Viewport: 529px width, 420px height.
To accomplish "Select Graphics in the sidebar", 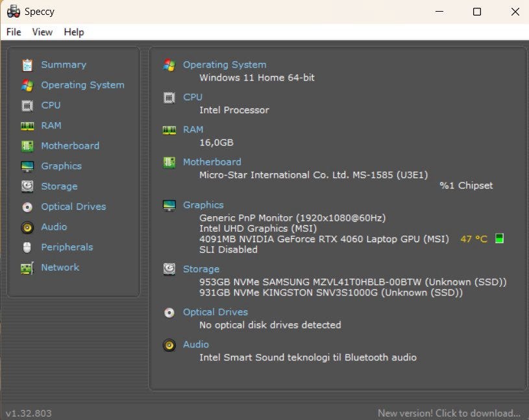I will click(62, 166).
